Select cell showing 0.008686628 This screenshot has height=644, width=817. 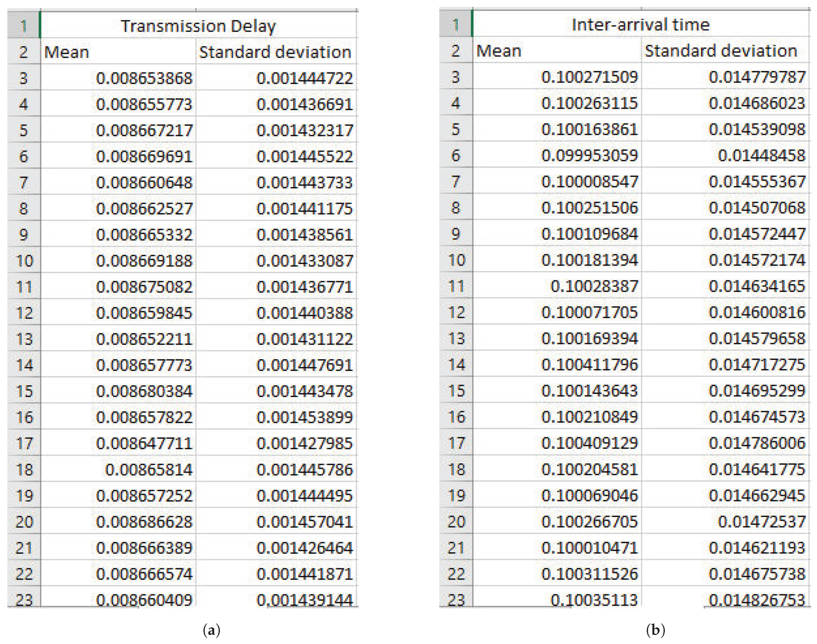(x=144, y=522)
